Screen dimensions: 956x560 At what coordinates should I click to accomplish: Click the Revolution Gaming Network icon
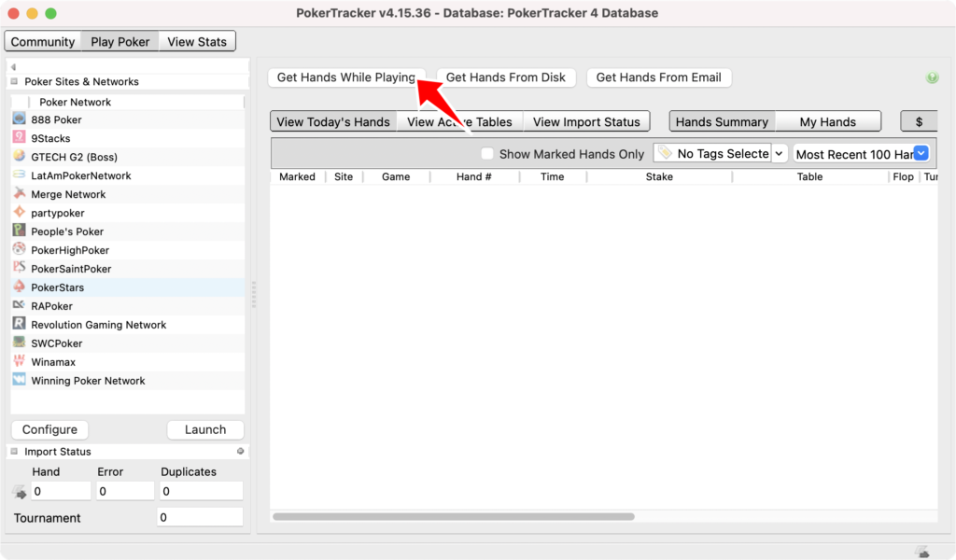20,324
